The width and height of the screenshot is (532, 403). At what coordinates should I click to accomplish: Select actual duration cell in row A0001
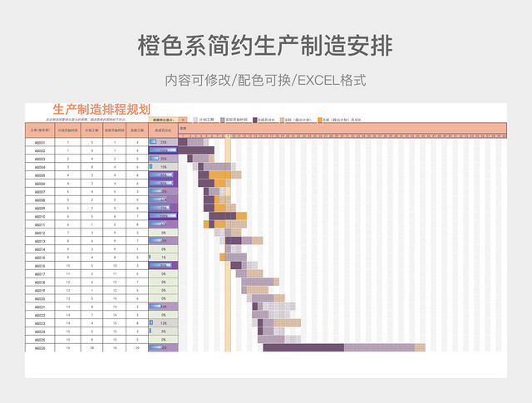pyautogui.click(x=137, y=142)
